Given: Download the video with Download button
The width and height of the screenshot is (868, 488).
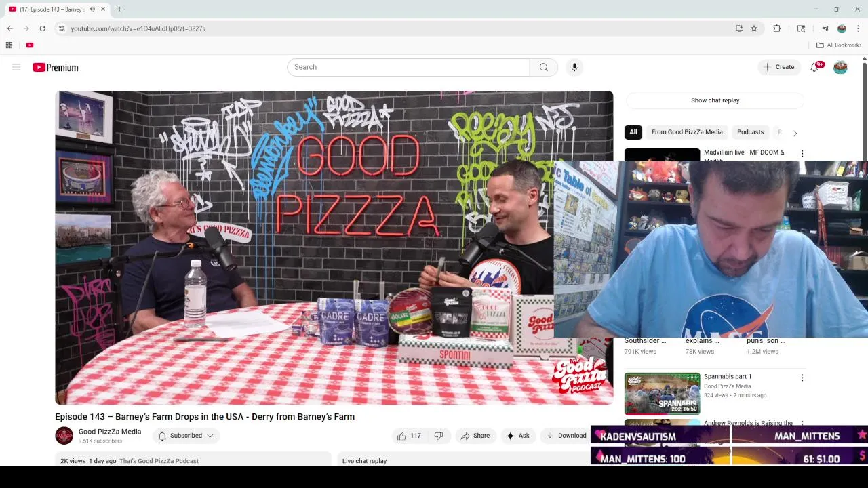Looking at the screenshot, I should 566,436.
